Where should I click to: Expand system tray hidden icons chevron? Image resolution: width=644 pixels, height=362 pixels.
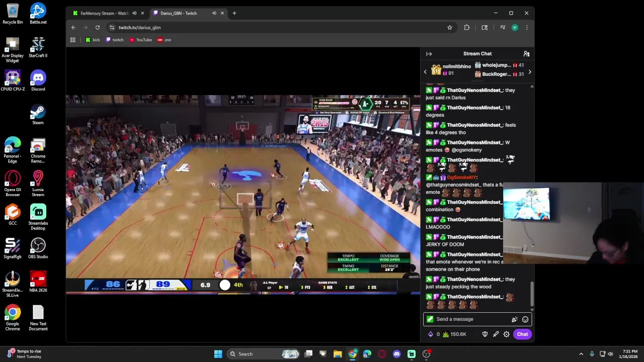coord(581,354)
